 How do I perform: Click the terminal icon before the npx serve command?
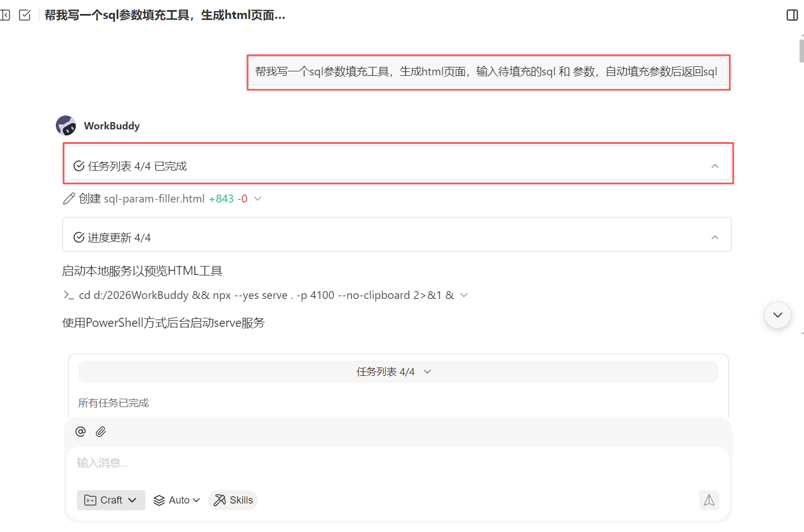click(67, 295)
